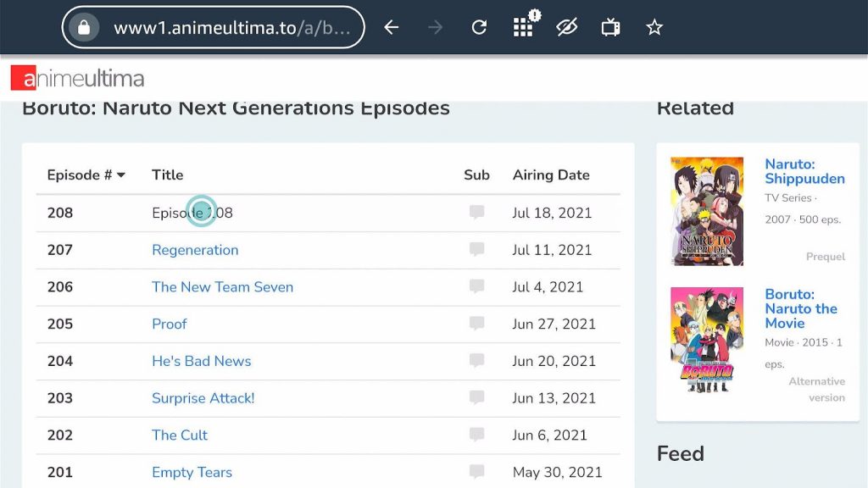Open the Proof episode link

click(169, 324)
